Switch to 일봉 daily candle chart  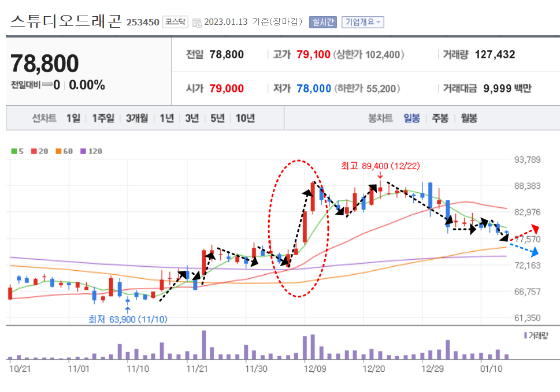[x=411, y=118]
